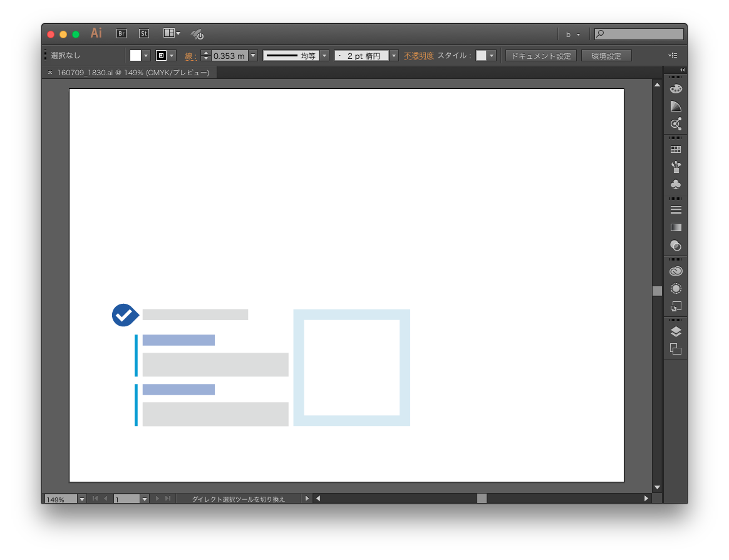Click the artboard number field
This screenshot has height=560, width=729.
click(127, 499)
